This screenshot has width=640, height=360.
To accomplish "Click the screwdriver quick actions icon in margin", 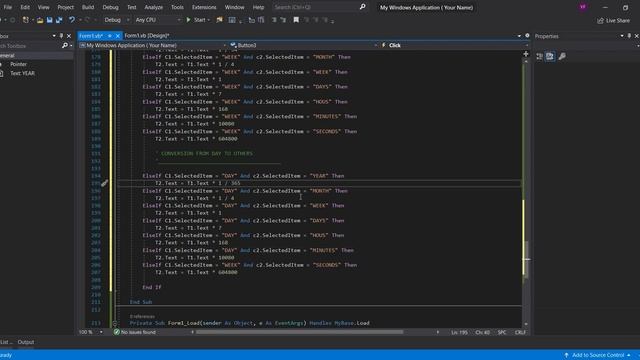I will 104,183.
